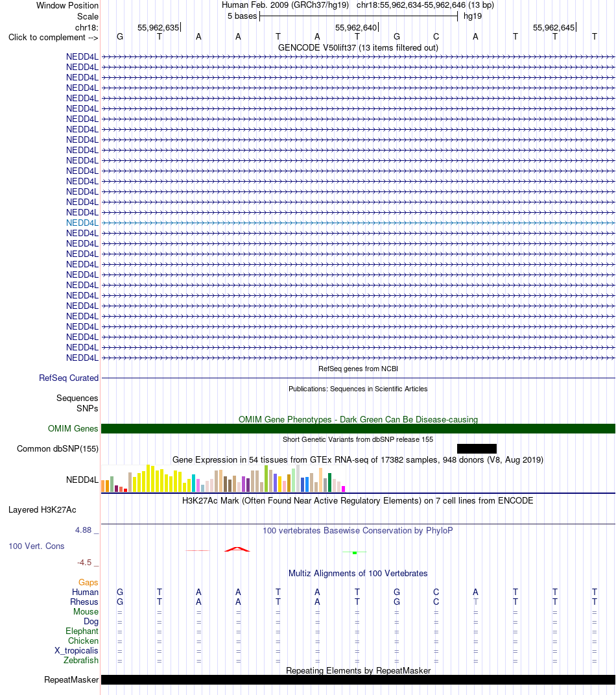The height and width of the screenshot is (695, 616).
Task: Click the 'chr18:' ruler label
Action: tap(86, 27)
